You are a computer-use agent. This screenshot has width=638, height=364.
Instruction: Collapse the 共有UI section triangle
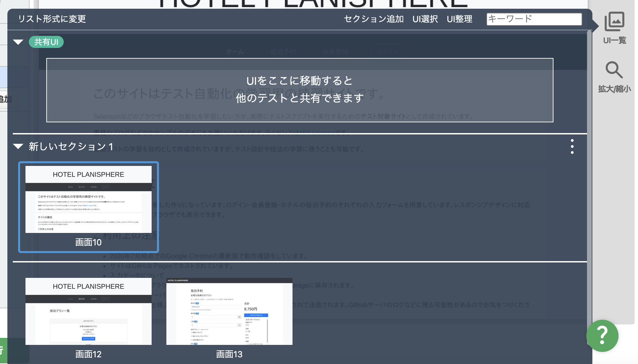pos(18,42)
